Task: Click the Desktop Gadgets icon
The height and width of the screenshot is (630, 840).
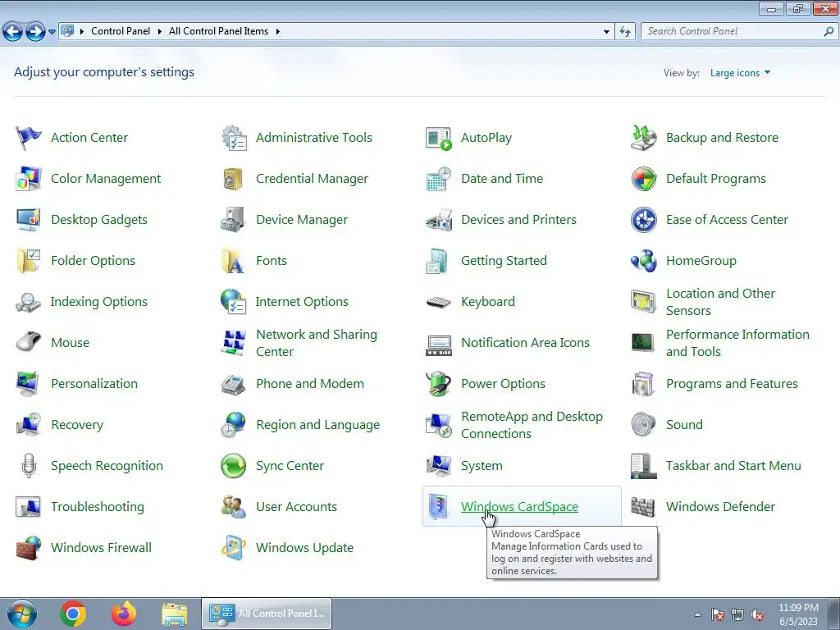Action: click(x=29, y=220)
